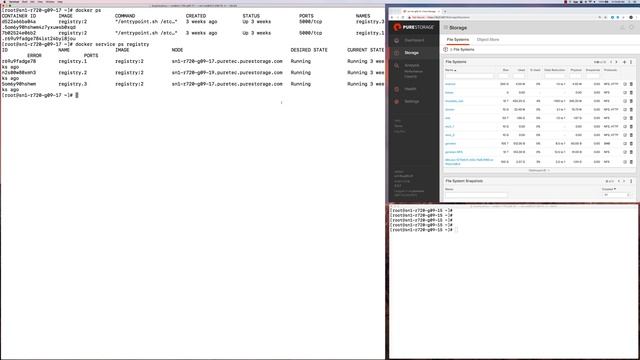Go to next page of File Systems list
640x360 pixels.
click(616, 62)
